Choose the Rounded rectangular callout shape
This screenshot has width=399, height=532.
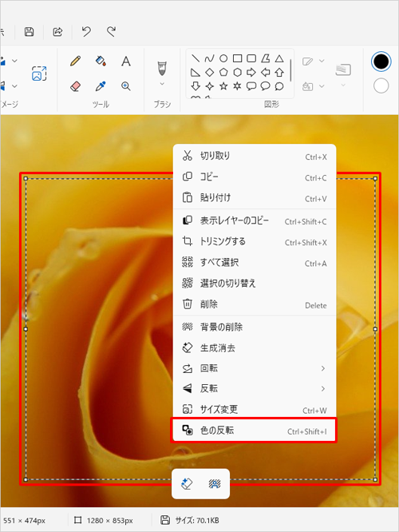[251, 86]
